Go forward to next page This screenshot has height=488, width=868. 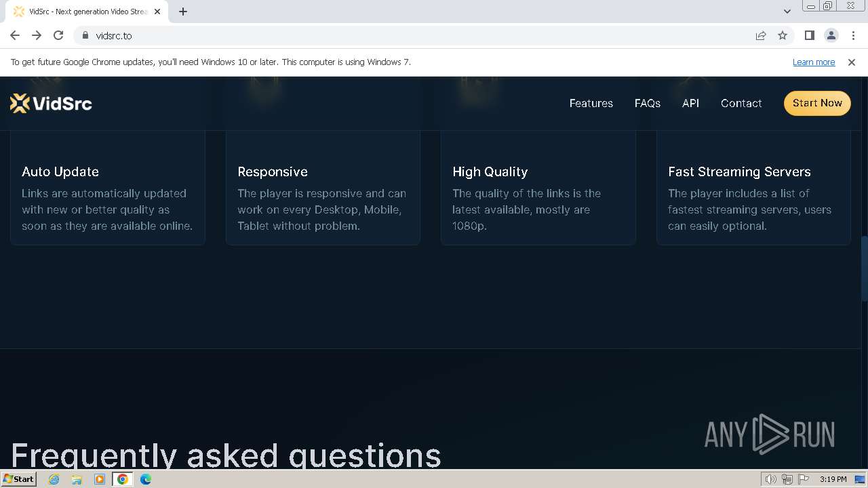(37, 35)
